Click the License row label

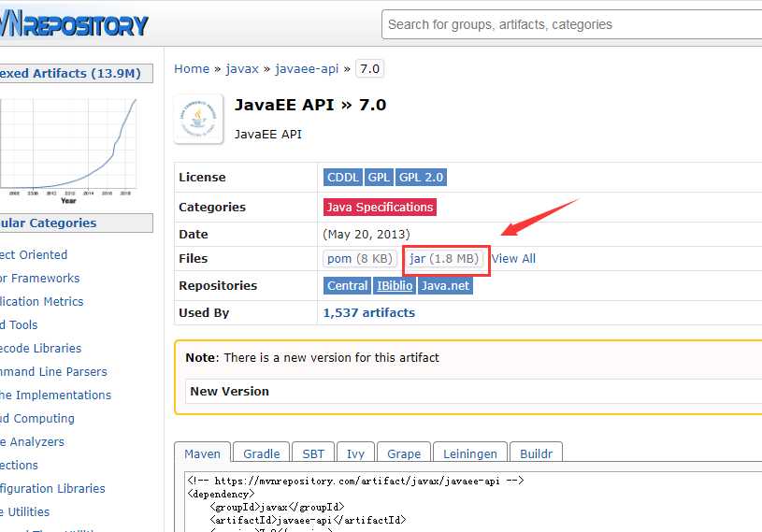pyautogui.click(x=202, y=178)
